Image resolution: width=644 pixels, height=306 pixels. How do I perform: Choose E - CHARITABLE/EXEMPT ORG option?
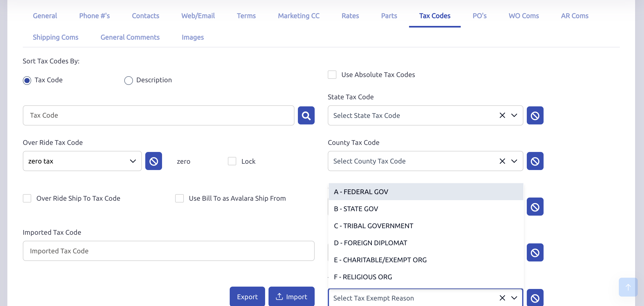point(380,260)
